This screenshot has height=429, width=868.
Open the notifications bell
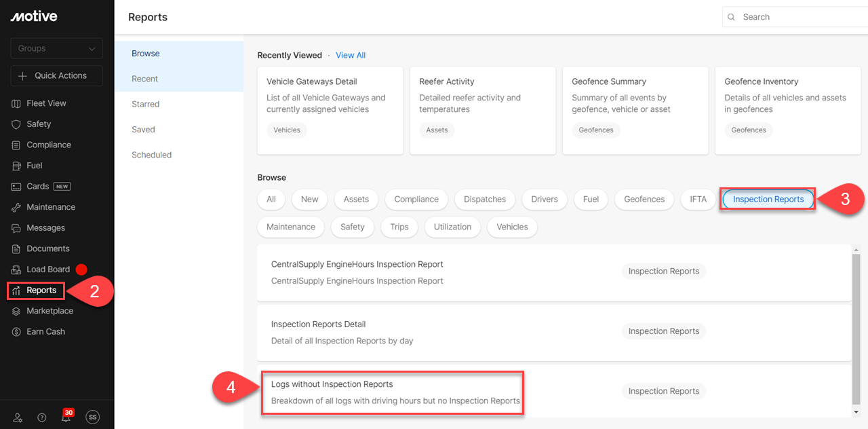tap(66, 418)
